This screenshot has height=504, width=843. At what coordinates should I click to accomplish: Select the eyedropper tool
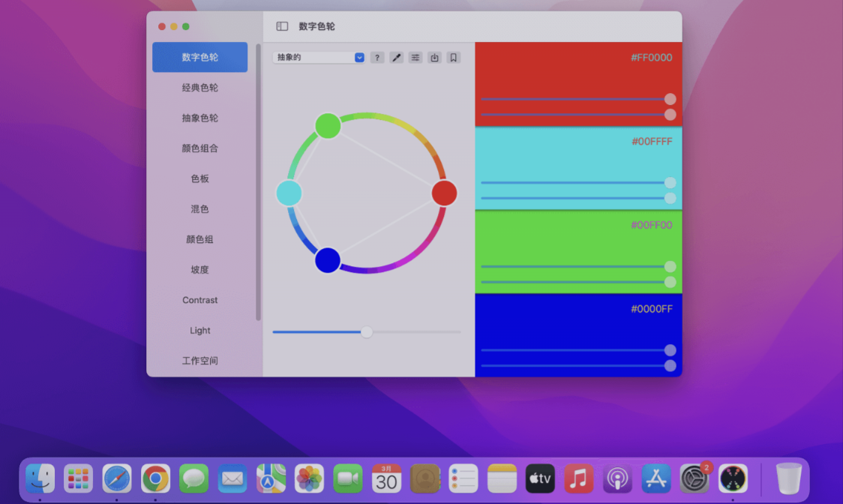[396, 57]
